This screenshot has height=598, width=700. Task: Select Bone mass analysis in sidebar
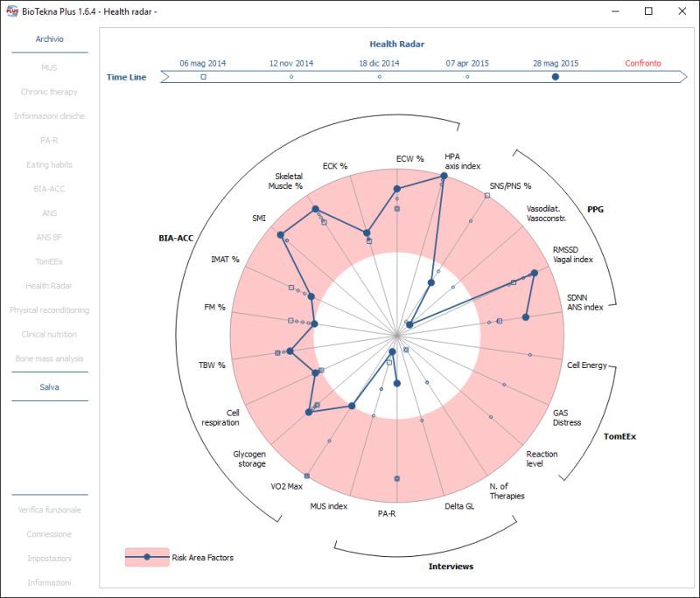(x=49, y=358)
